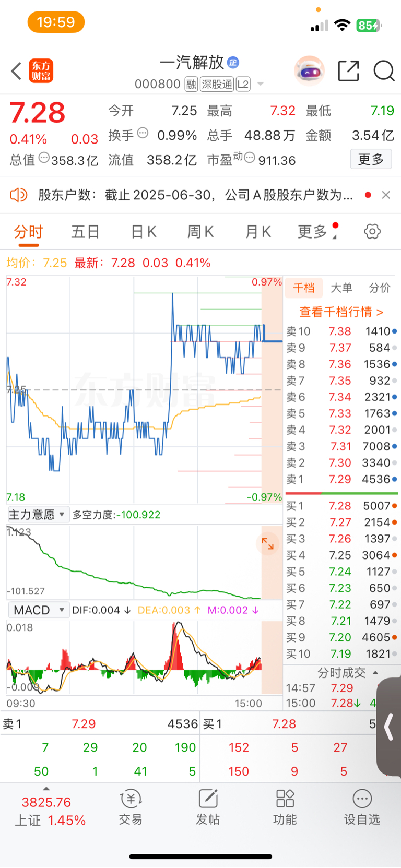Open 股东户数 announcement text
Image resolution: width=401 pixels, height=868 pixels.
pos(195,195)
